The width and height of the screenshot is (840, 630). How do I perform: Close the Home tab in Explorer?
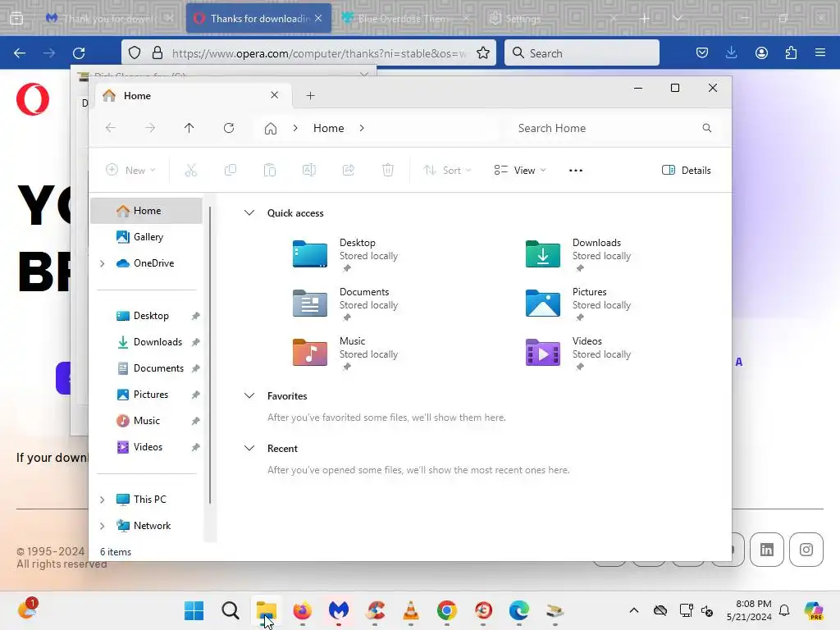(274, 95)
